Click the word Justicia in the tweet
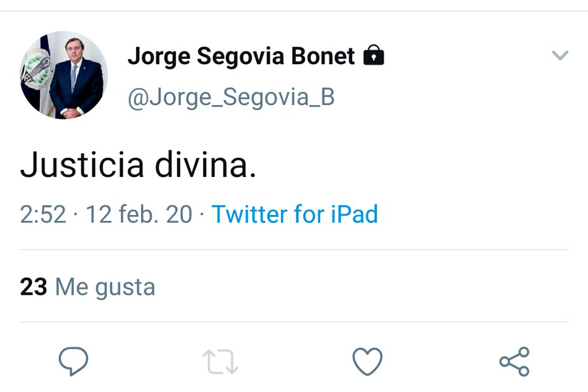Viewport: 588px width, 392px height. pyautogui.click(x=82, y=166)
